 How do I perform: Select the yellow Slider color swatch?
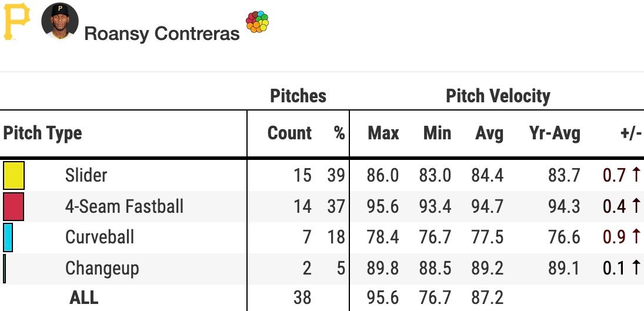pyautogui.click(x=14, y=175)
